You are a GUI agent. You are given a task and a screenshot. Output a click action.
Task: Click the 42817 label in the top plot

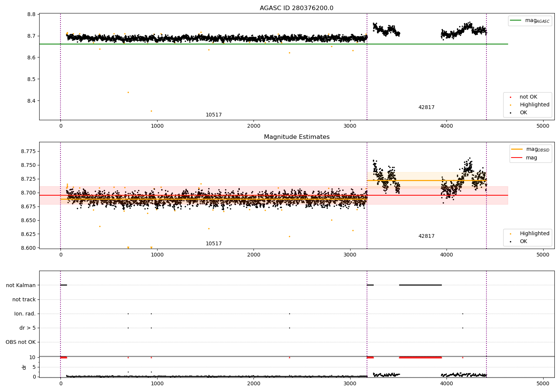point(426,108)
